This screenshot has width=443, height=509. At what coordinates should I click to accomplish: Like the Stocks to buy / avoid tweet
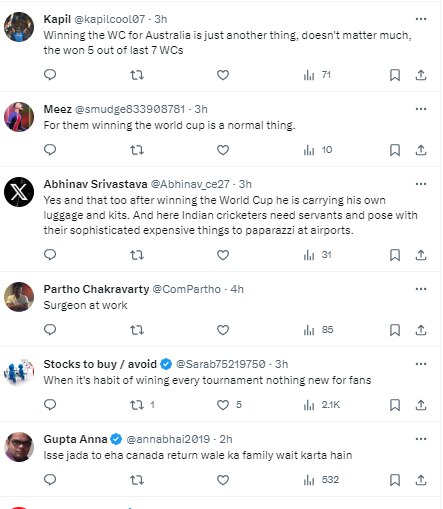point(229,405)
